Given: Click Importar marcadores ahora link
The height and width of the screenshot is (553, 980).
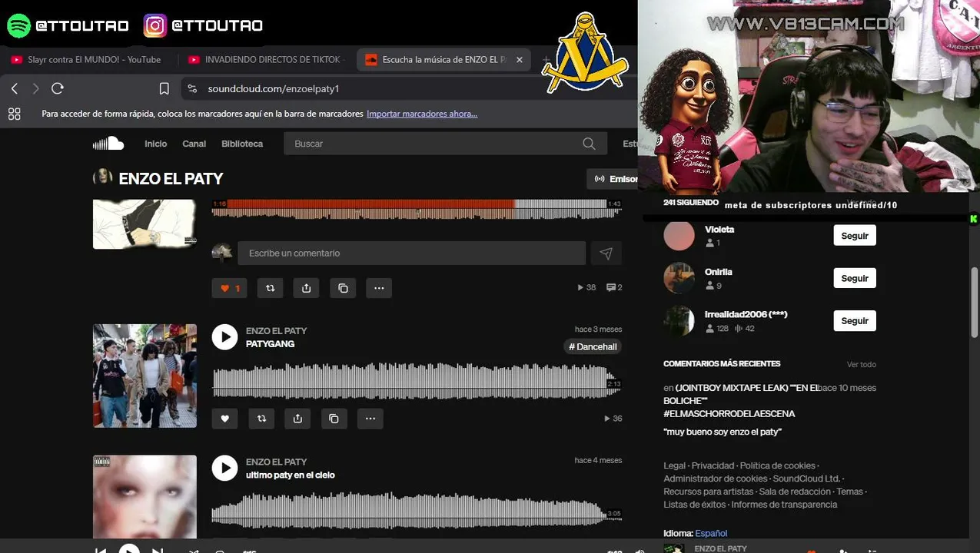Looking at the screenshot, I should tap(422, 114).
